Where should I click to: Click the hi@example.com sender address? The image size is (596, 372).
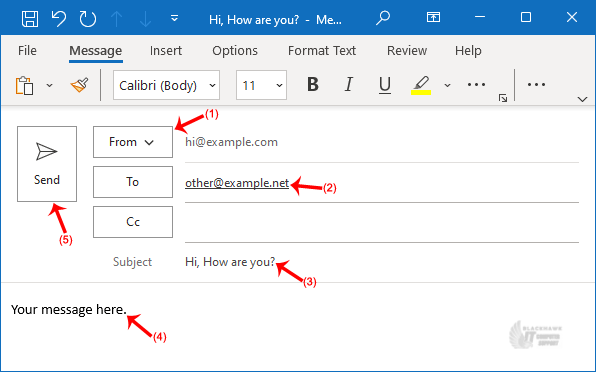[231, 142]
